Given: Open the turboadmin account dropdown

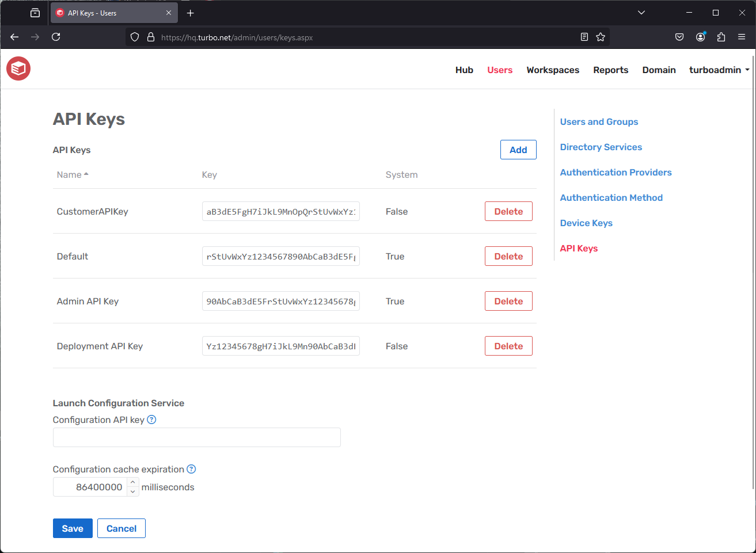Looking at the screenshot, I should coord(719,70).
